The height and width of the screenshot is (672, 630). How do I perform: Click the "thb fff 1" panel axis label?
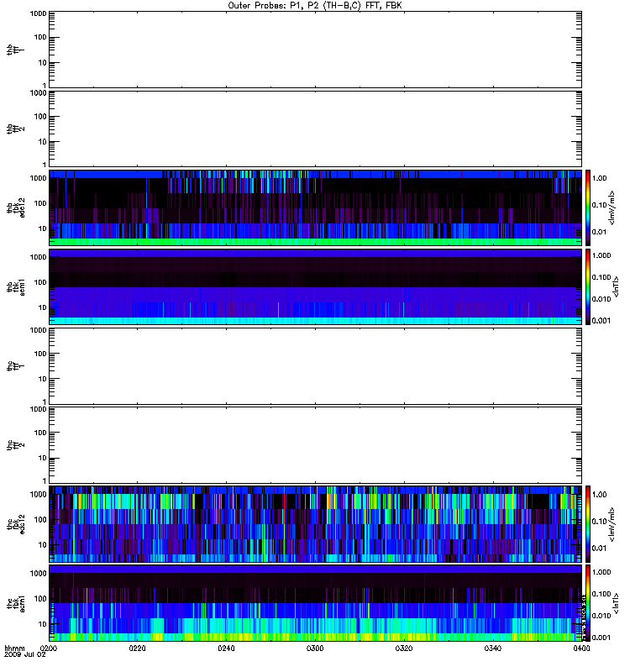(15, 50)
